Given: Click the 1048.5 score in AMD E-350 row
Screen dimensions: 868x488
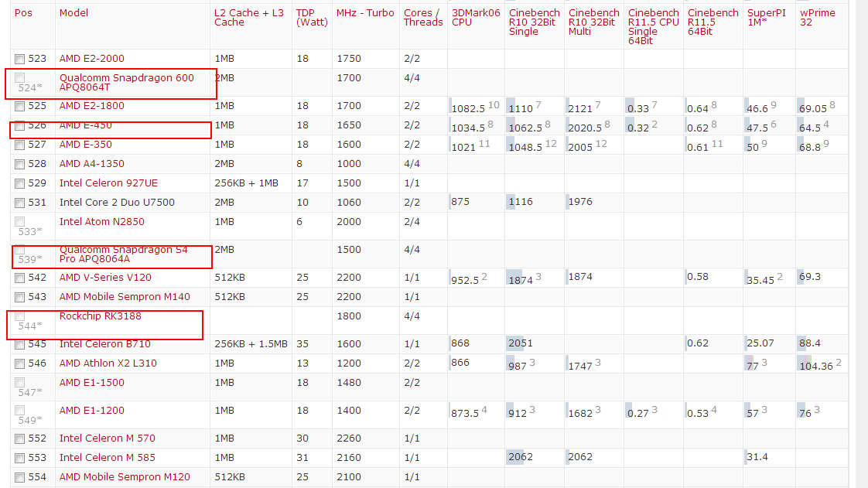Looking at the screenshot, I should (x=525, y=147).
